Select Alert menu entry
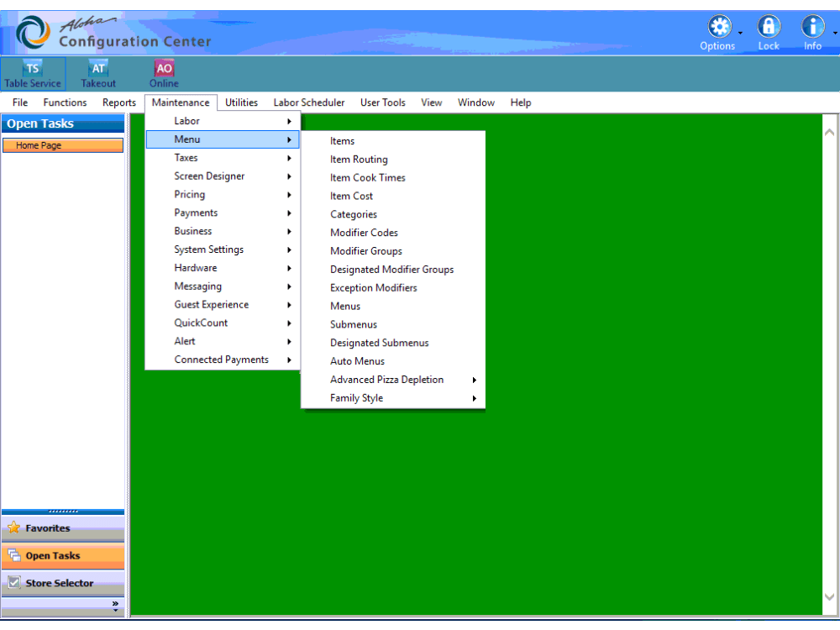Screen dimensions: 840x630 coord(223,341)
